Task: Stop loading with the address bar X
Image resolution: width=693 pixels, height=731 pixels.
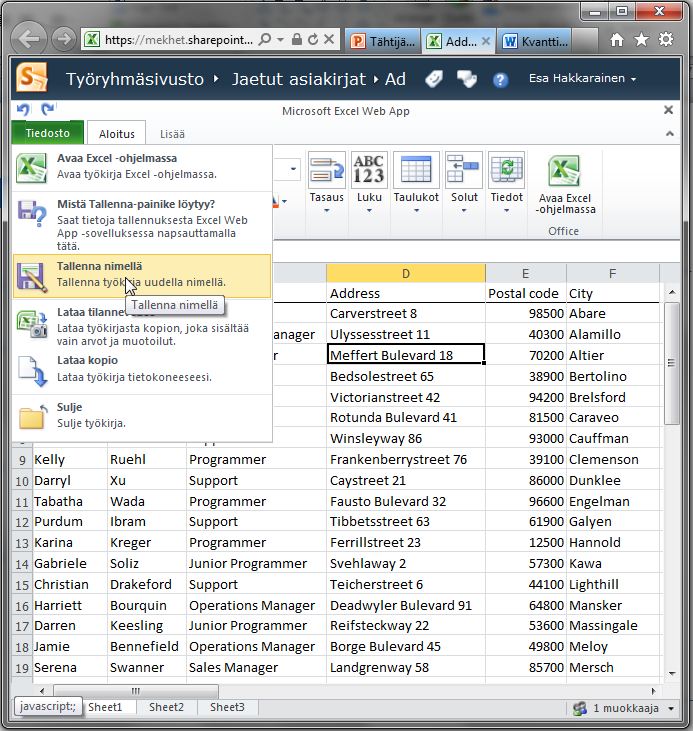Action: pyautogui.click(x=329, y=40)
